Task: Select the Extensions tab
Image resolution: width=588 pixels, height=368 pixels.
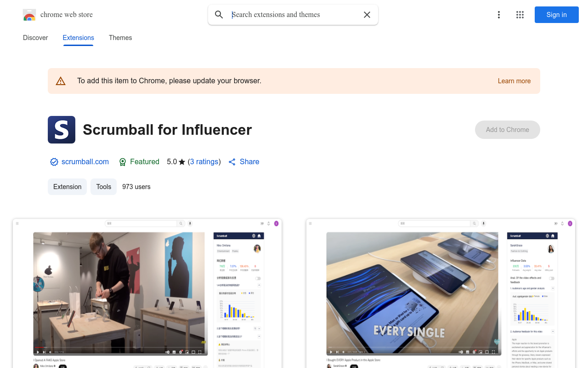Action: (79, 38)
